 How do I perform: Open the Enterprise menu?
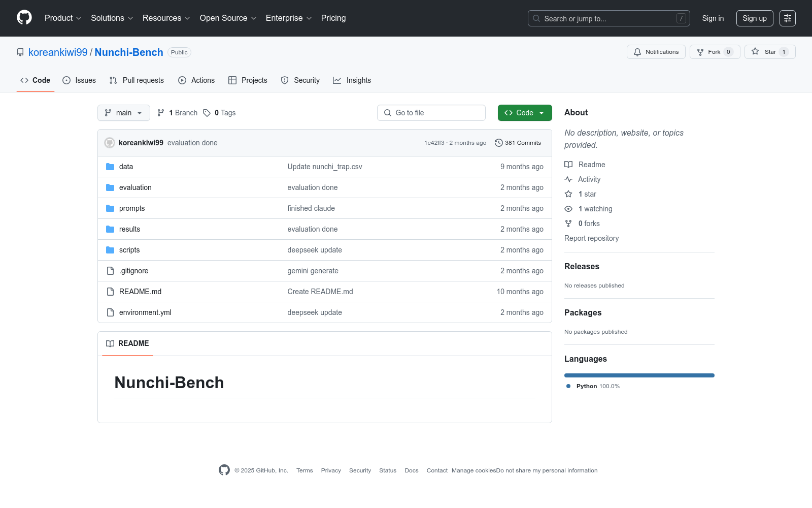pos(289,18)
